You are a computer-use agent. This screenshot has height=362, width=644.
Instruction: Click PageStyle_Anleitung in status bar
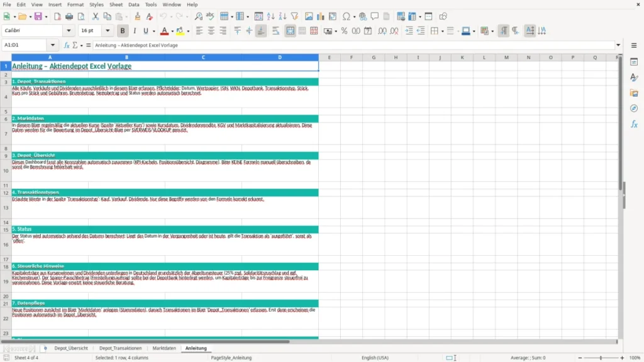pos(231,358)
